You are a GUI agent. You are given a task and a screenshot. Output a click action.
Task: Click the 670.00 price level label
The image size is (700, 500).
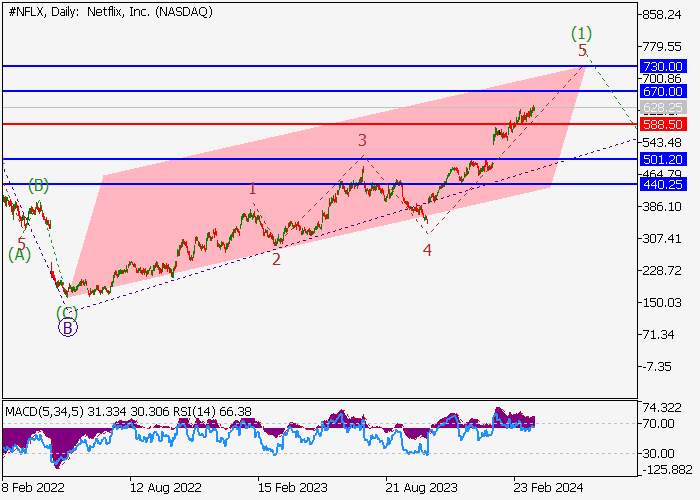coord(663,92)
